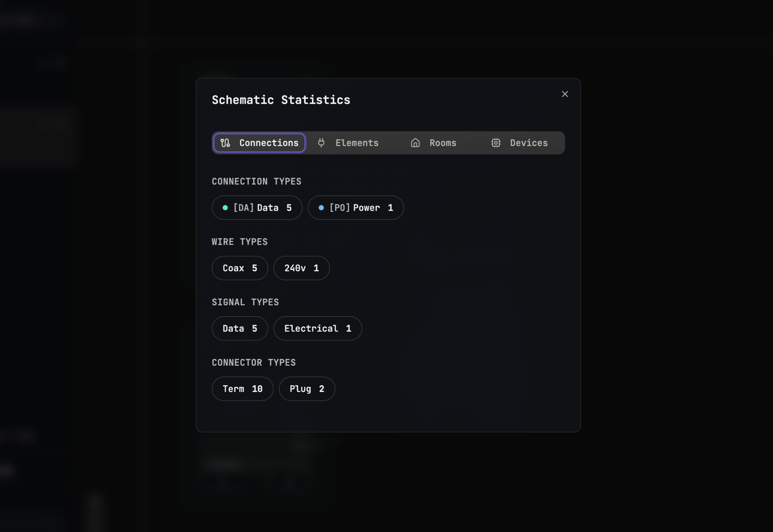Image resolution: width=773 pixels, height=532 pixels.
Task: Click the Elements plug icon
Action: pos(321,143)
